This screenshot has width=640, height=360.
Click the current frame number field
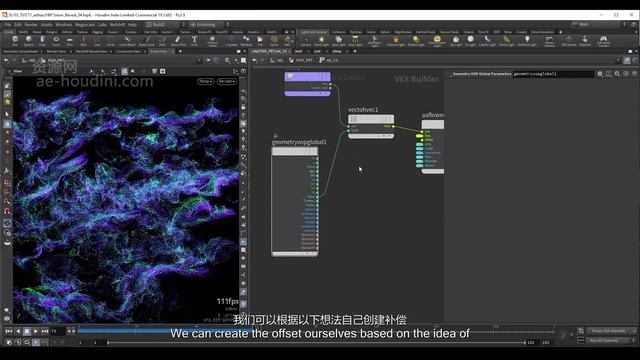pos(57,331)
